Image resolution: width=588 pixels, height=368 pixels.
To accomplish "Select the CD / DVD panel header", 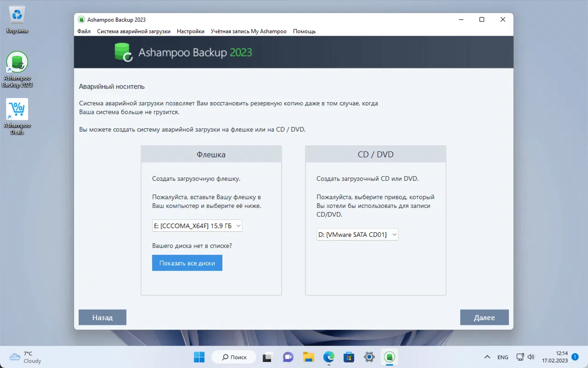I will pos(376,154).
